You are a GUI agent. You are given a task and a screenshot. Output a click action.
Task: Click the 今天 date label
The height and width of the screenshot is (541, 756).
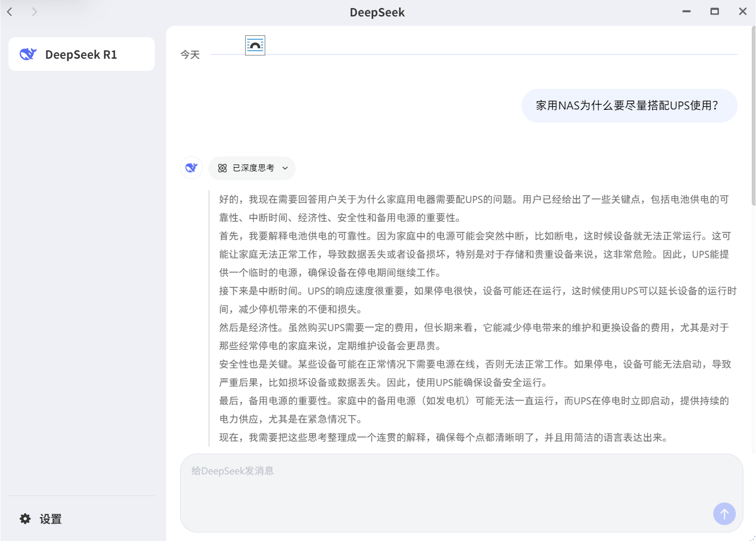(190, 55)
